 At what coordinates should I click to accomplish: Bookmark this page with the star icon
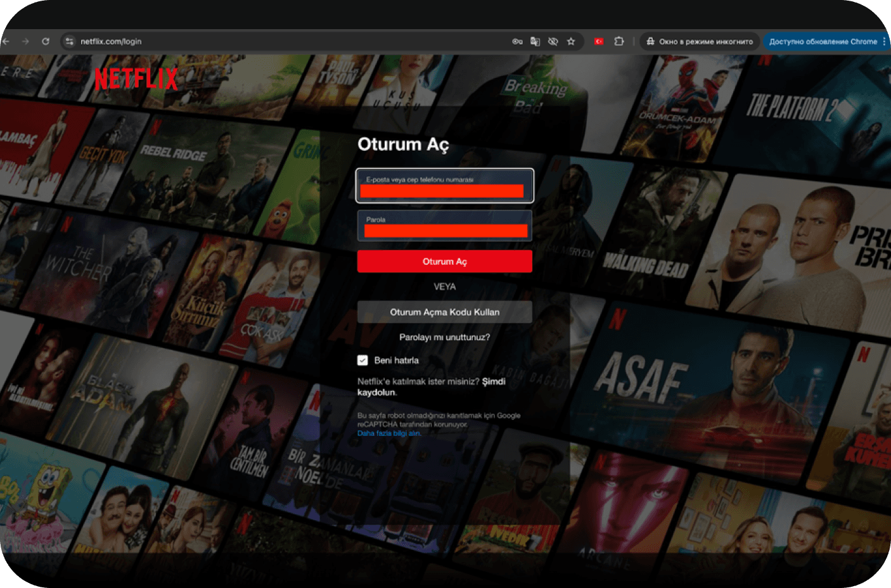(571, 41)
